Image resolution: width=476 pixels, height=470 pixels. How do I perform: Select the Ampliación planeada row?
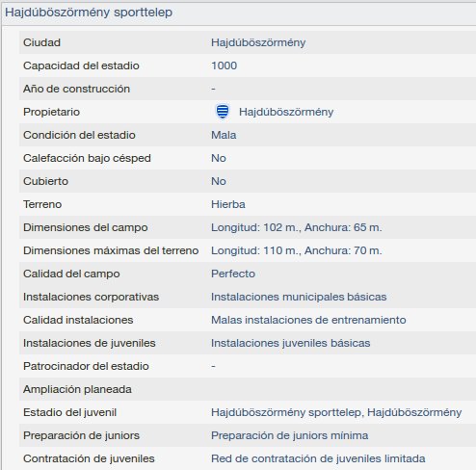click(x=248, y=389)
